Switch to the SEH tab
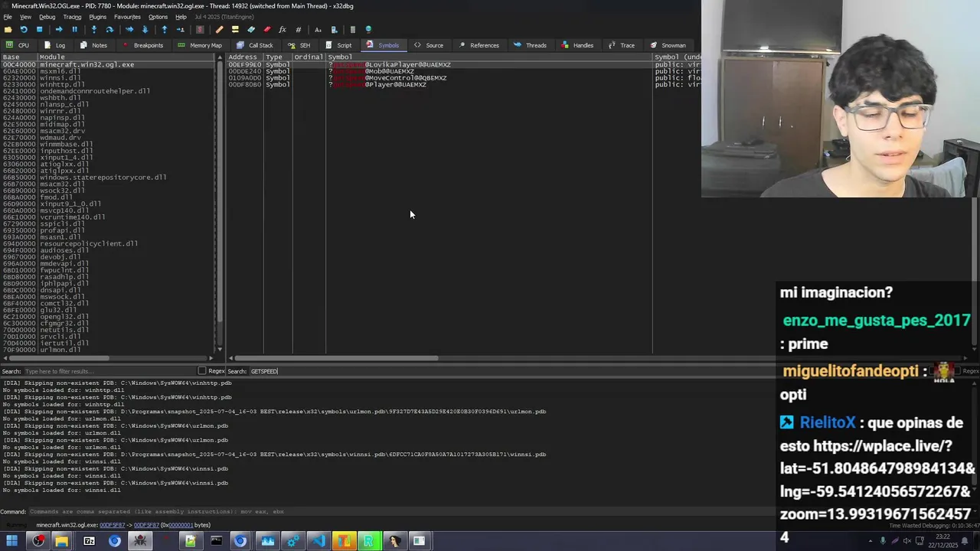The width and height of the screenshot is (980, 551). click(299, 45)
